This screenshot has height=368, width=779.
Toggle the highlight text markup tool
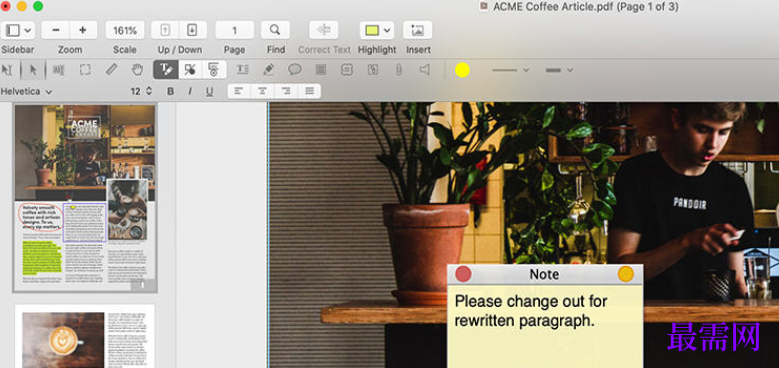[x=166, y=70]
